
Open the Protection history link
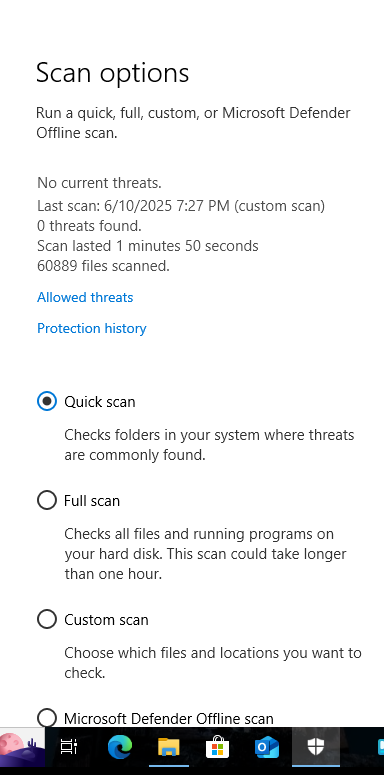[92, 328]
